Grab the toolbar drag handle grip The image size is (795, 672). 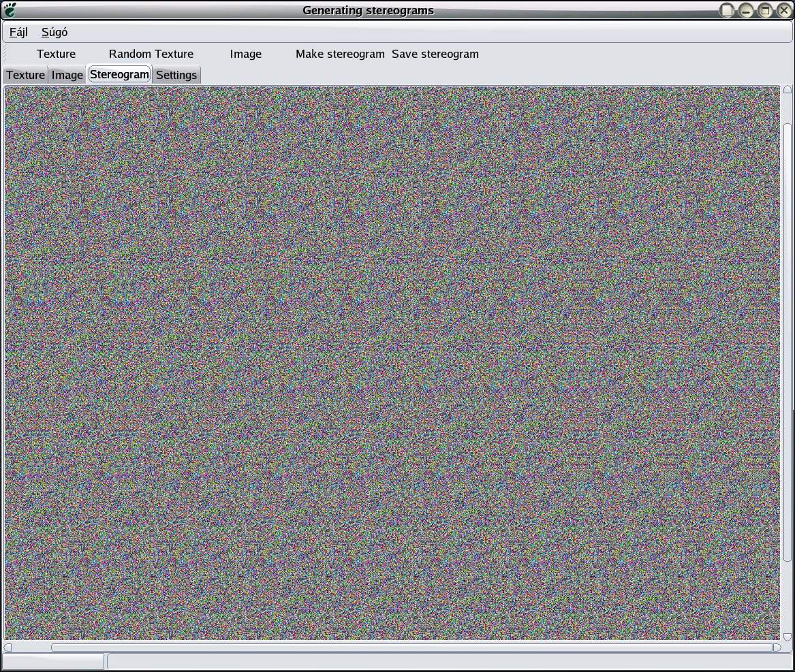[4, 54]
